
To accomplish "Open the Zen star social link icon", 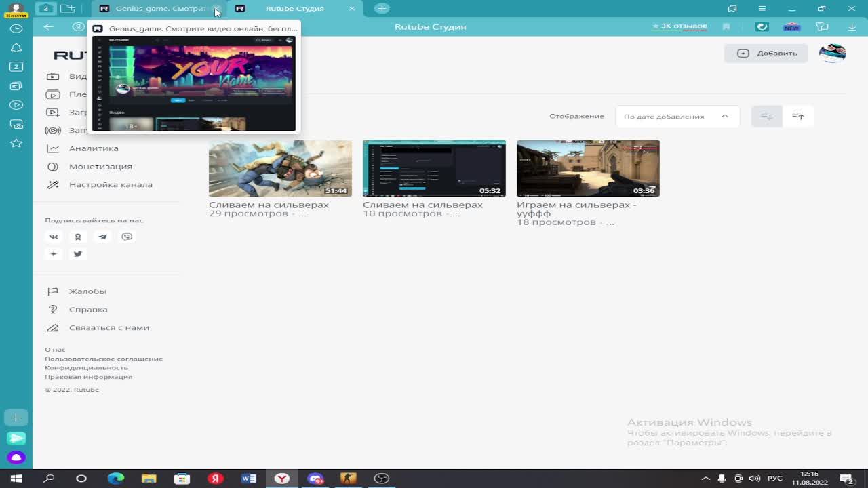I will pyautogui.click(x=54, y=254).
